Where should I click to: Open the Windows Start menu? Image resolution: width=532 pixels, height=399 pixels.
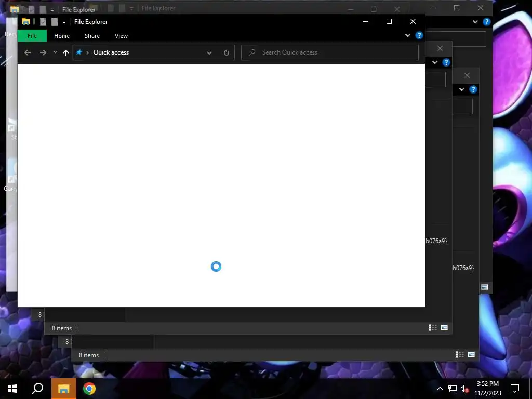click(x=12, y=389)
